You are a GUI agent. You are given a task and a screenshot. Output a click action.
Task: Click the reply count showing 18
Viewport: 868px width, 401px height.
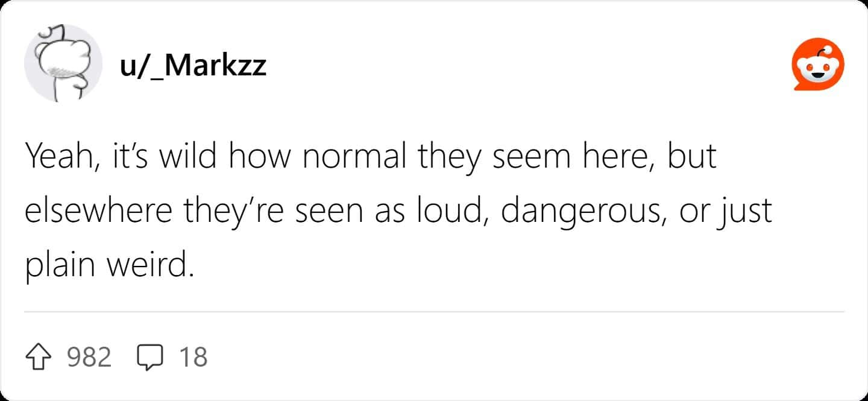[194, 357]
